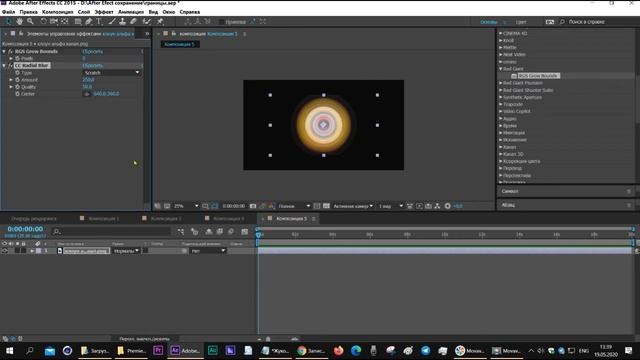This screenshot has height=360, width=640.
Task: Reset the CC Radial Blur effect
Action: pos(93,65)
